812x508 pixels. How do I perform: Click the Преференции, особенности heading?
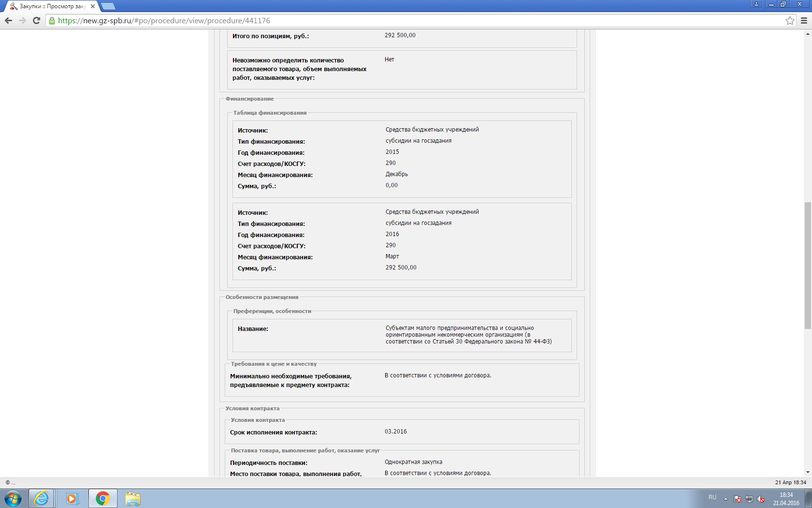272,311
